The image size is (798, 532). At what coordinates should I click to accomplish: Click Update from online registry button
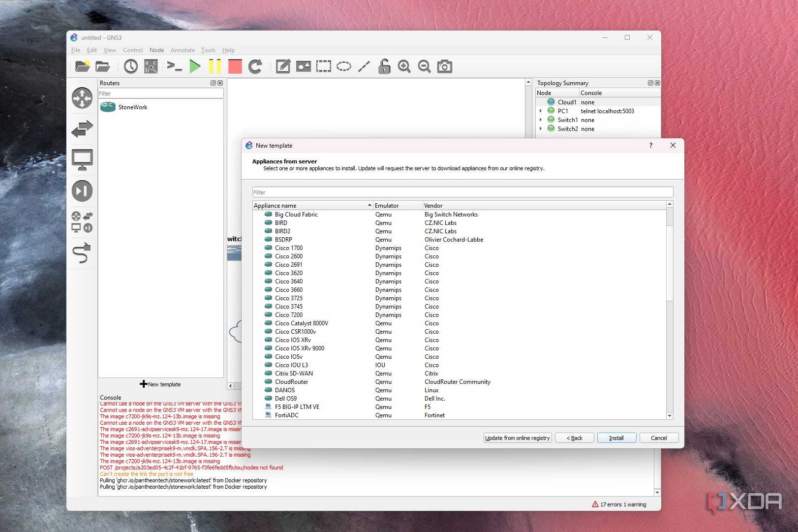coord(518,438)
